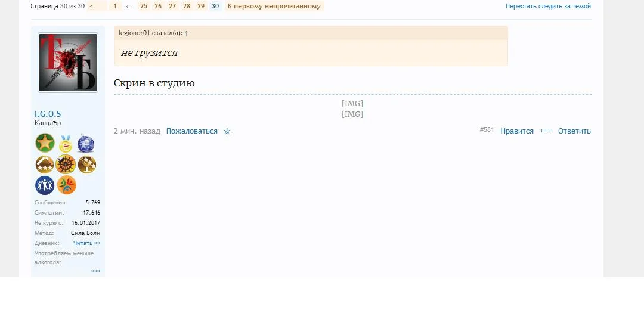This screenshot has height=313, width=644.
Task: Click the Симпатии count 17.646
Action: pyautogui.click(x=92, y=213)
